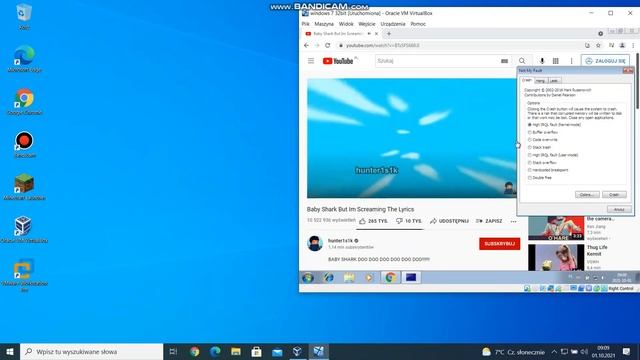Click the red SUBSKRYBUJ button
Screen dimensions: 640x360
click(500, 244)
